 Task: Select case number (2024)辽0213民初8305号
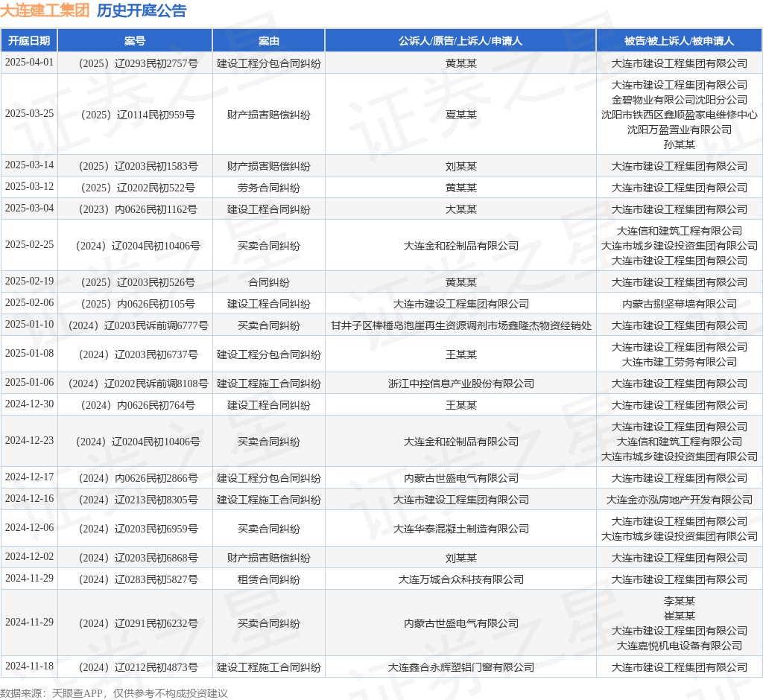click(138, 500)
